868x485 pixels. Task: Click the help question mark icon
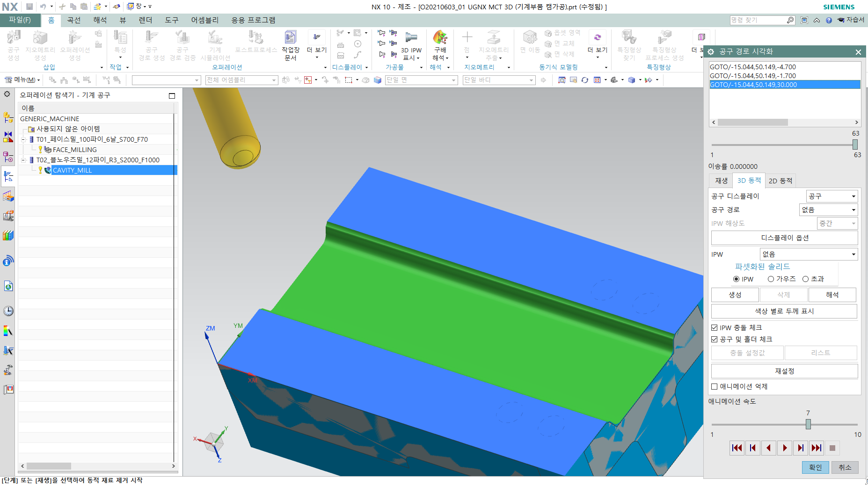click(x=829, y=20)
